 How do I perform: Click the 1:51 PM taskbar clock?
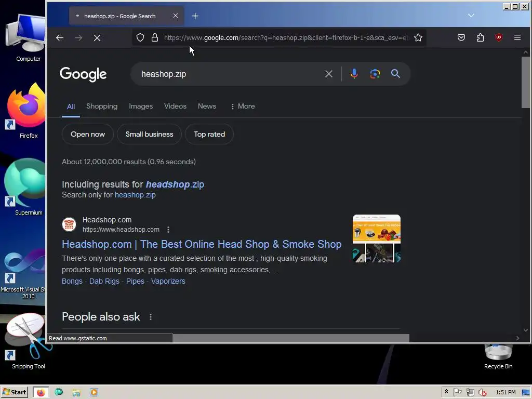[x=506, y=392]
